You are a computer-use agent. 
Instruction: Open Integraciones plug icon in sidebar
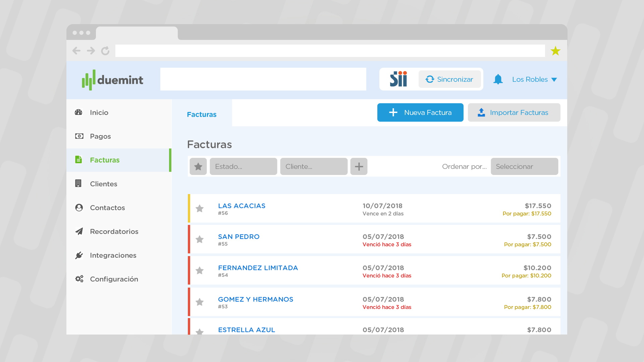pyautogui.click(x=79, y=255)
